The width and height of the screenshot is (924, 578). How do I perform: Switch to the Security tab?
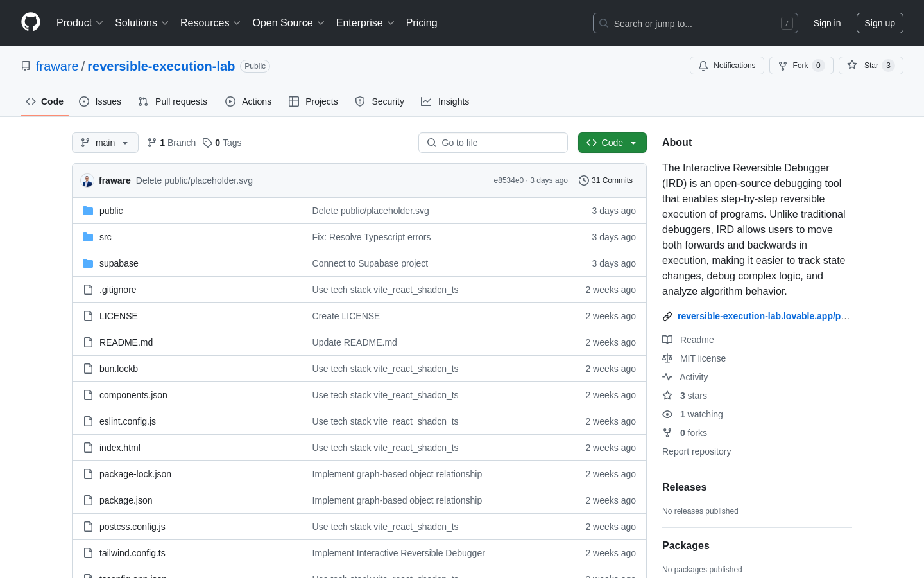[380, 101]
